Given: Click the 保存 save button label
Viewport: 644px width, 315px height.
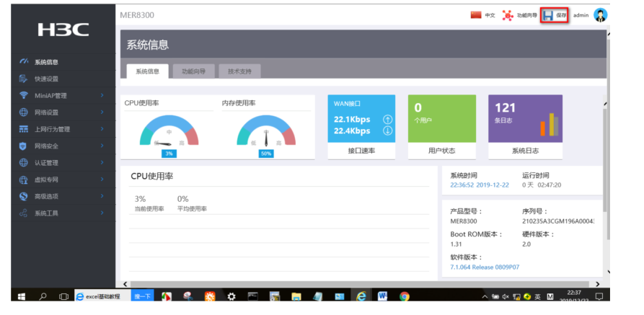Looking at the screenshot, I should (x=561, y=16).
